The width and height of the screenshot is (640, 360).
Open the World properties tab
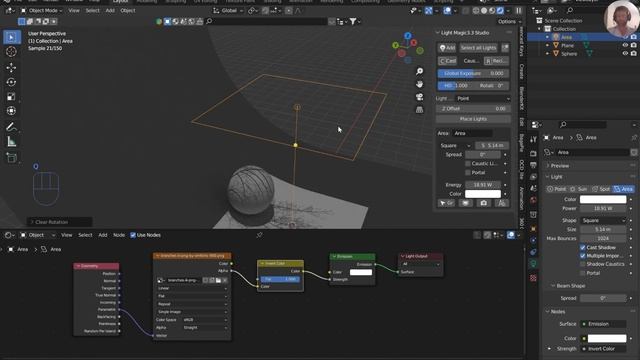[533, 200]
